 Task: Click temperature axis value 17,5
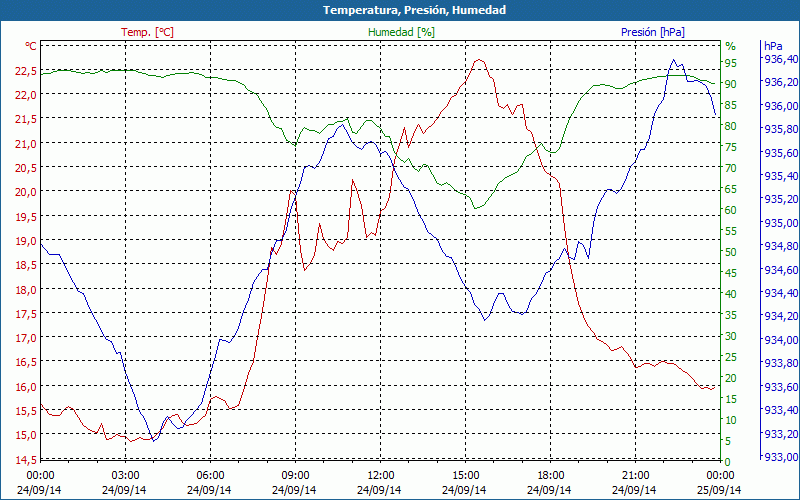[26, 314]
